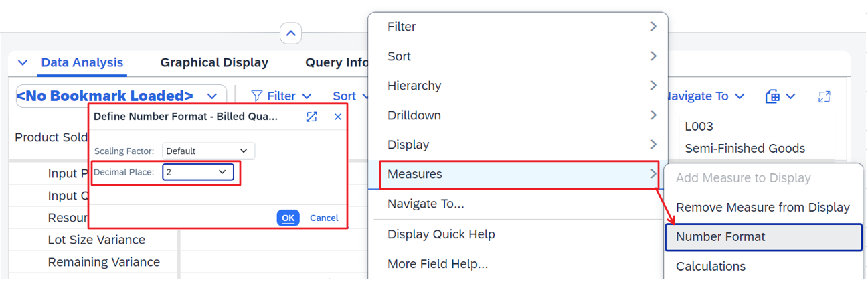Click the collapse header chevron button

[290, 33]
